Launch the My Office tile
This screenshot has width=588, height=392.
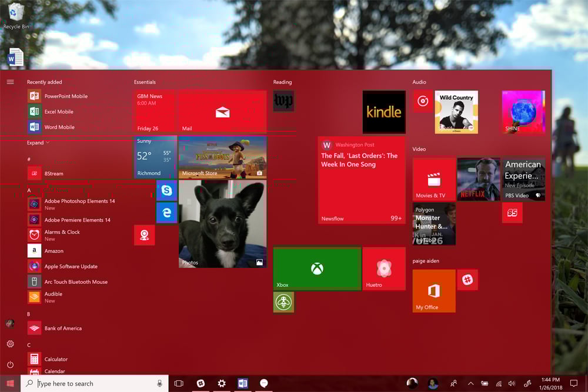coord(433,291)
